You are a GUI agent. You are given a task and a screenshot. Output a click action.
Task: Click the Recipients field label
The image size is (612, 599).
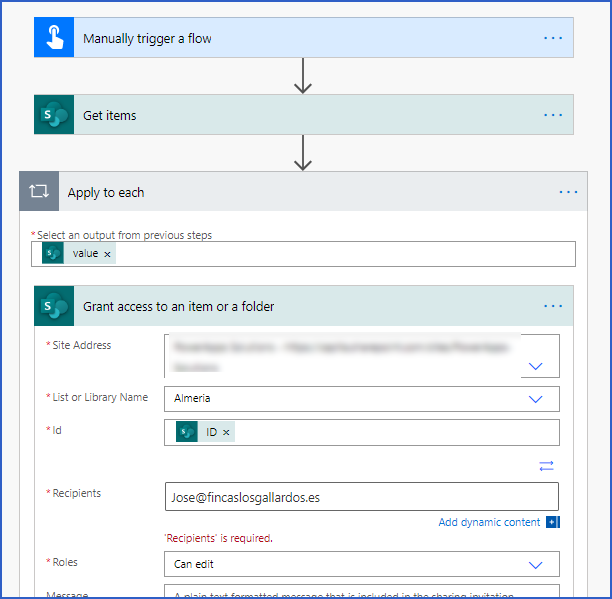[76, 493]
